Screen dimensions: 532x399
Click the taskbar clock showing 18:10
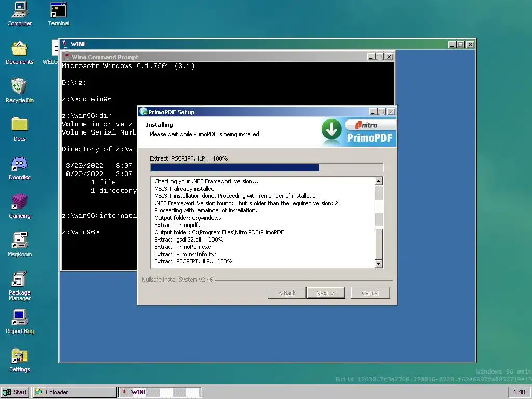[x=519, y=392]
